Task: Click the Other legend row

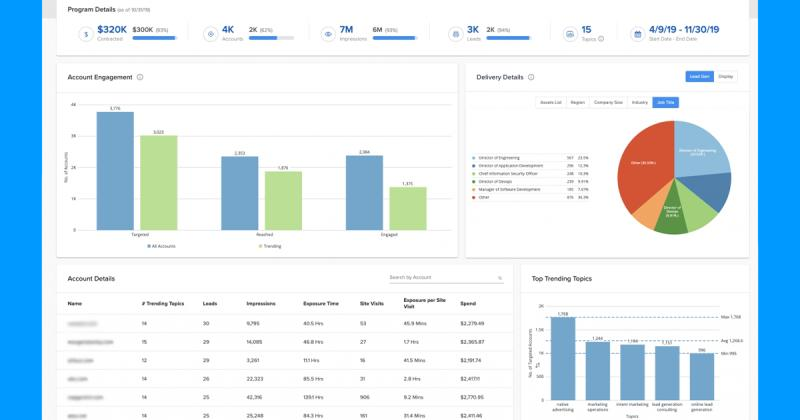Action: pos(530,197)
